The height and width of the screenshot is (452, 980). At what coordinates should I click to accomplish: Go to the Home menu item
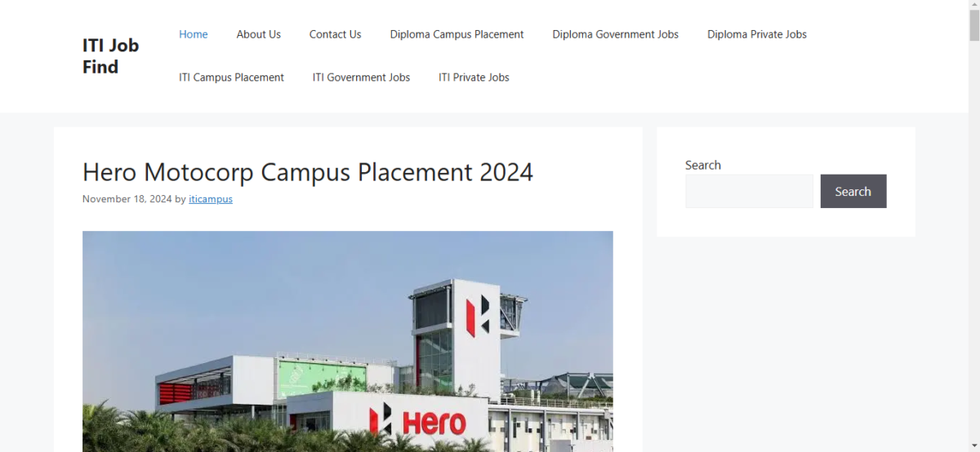point(194,34)
